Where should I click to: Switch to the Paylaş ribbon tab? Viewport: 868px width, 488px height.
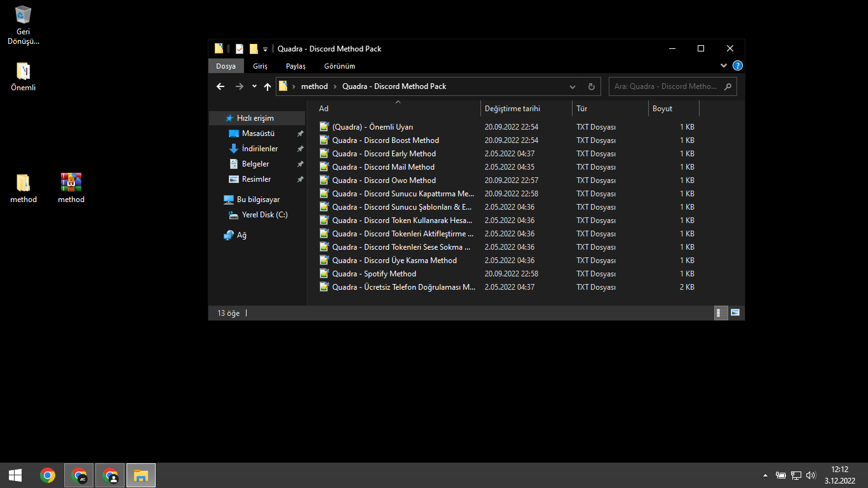tap(295, 66)
